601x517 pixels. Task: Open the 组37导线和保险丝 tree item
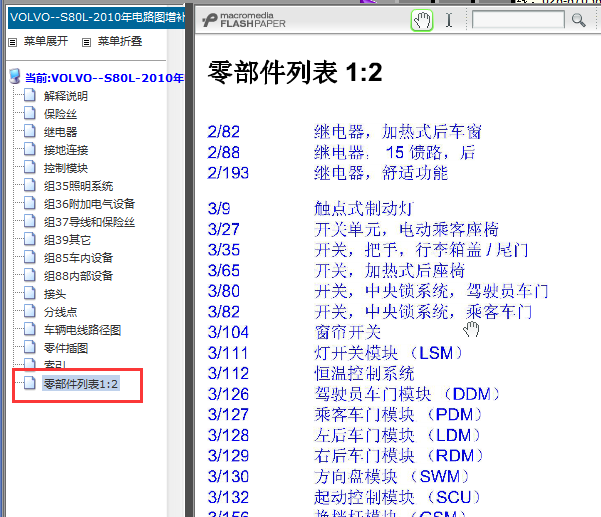click(89, 222)
